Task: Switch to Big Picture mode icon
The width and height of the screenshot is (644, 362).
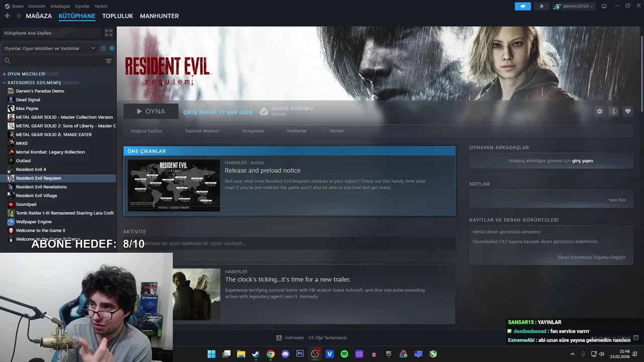Action: tap(604, 6)
